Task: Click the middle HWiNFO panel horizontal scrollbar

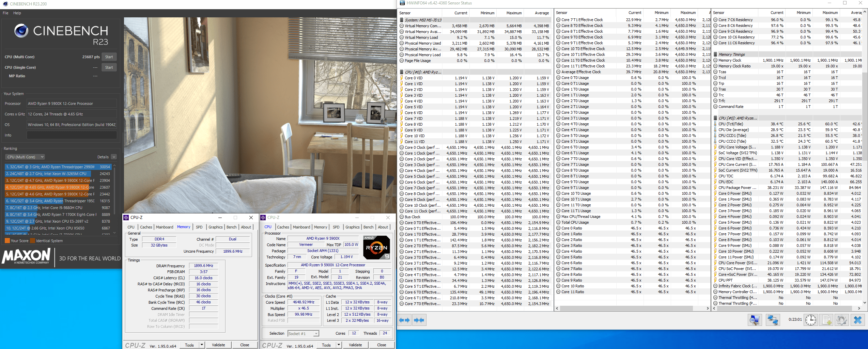Action: 626,308
